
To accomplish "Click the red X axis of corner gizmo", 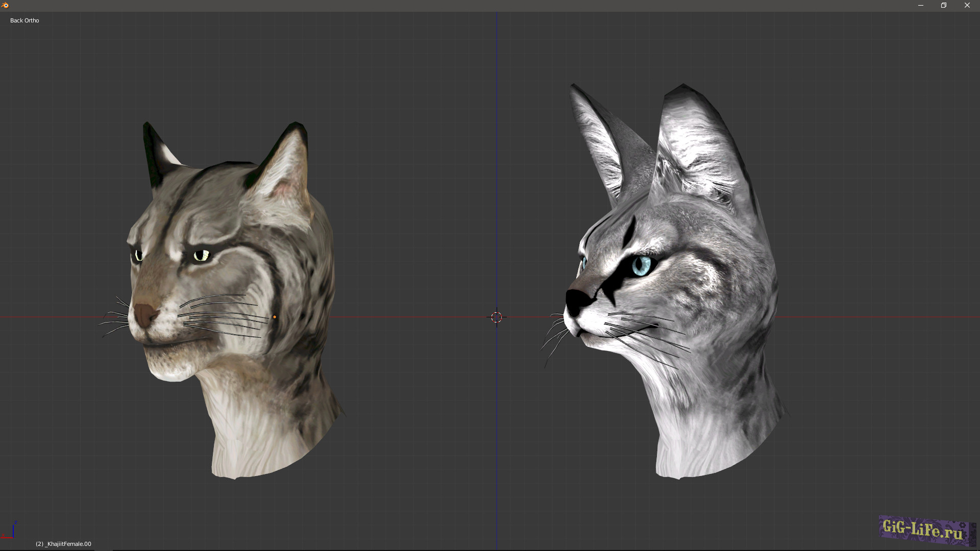I will pyautogui.click(x=7, y=537).
